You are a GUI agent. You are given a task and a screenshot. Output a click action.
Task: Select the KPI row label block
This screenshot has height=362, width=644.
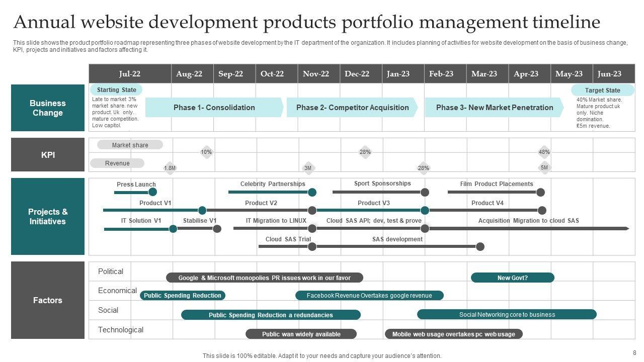[48, 155]
